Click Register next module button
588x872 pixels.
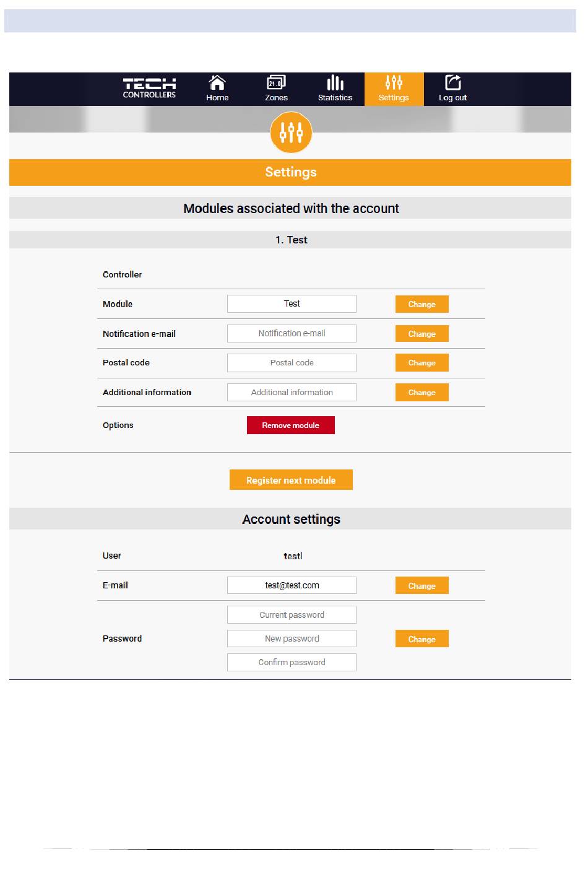pyautogui.click(x=291, y=480)
